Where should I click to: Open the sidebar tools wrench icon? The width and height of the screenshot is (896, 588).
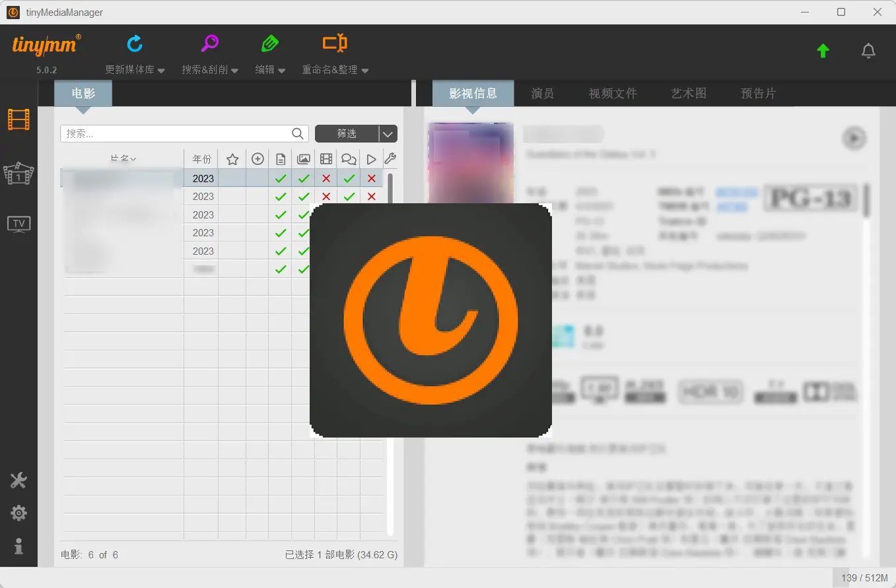tap(18, 480)
